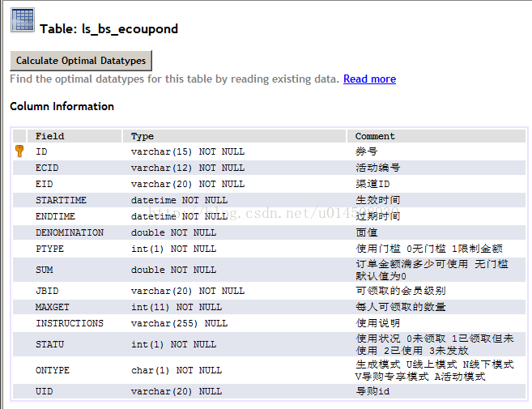The height and width of the screenshot is (409, 532).
Task: Click PTYPE comment about 使用门槛
Action: [x=429, y=249]
